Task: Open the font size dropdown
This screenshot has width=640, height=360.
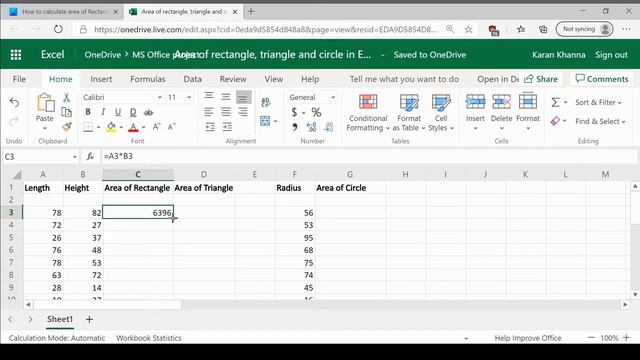Action: point(189,97)
